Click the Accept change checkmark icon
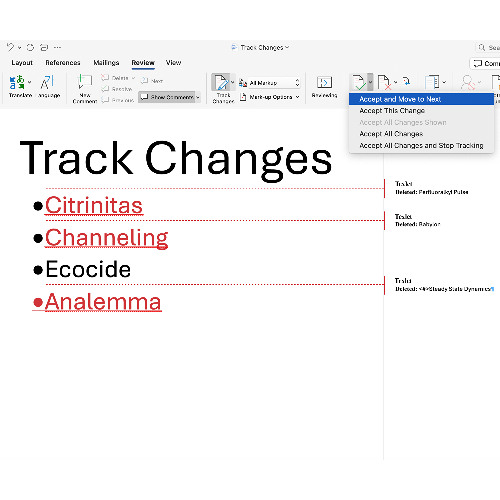500x500 pixels. pos(359,82)
